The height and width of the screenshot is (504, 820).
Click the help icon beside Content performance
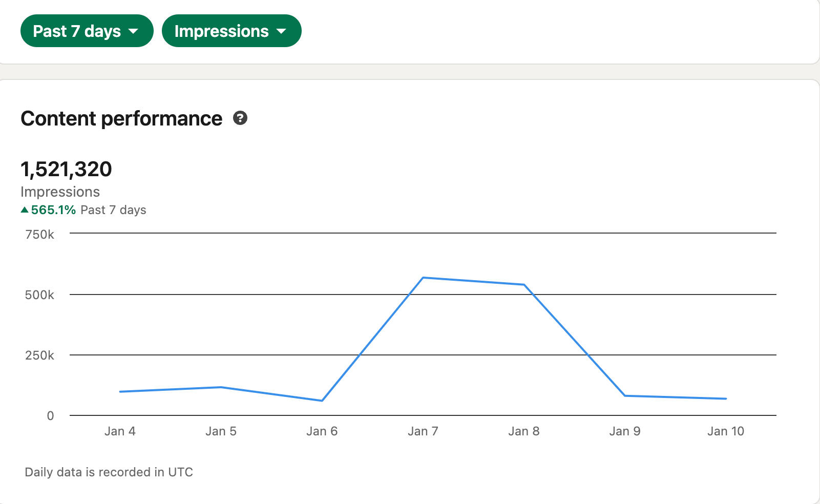click(240, 118)
